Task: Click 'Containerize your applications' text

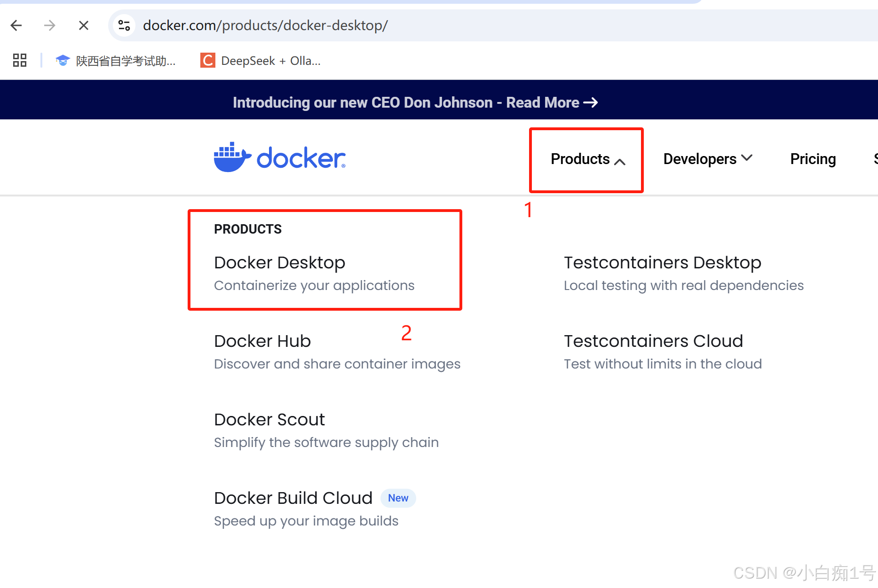Action: tap(314, 286)
